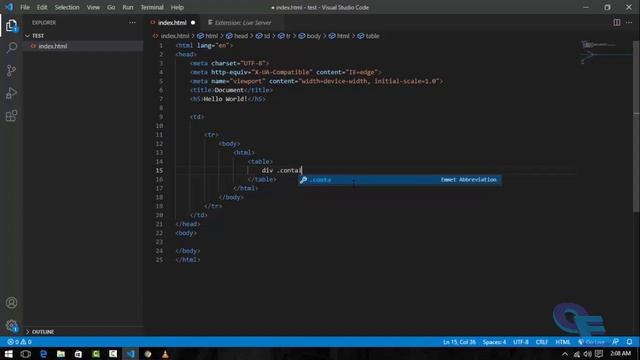640x360 pixels.
Task: Click the editor vertical scrollbar
Action: coord(636,127)
